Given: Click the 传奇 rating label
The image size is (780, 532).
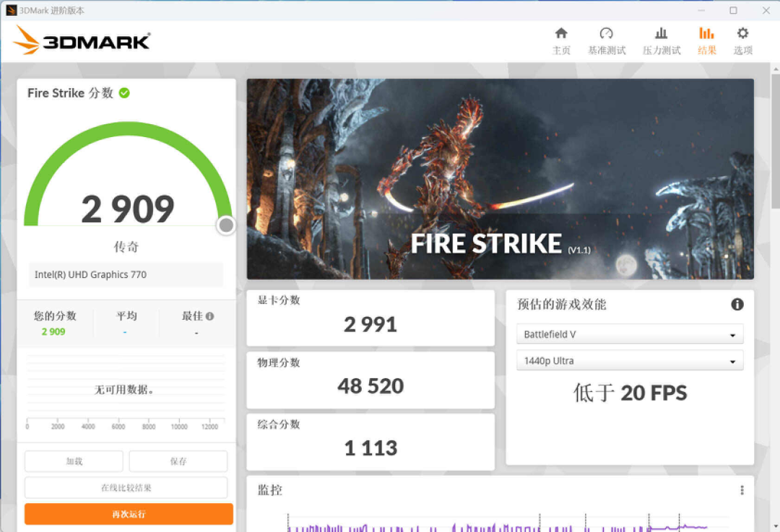Looking at the screenshot, I should tap(126, 247).
